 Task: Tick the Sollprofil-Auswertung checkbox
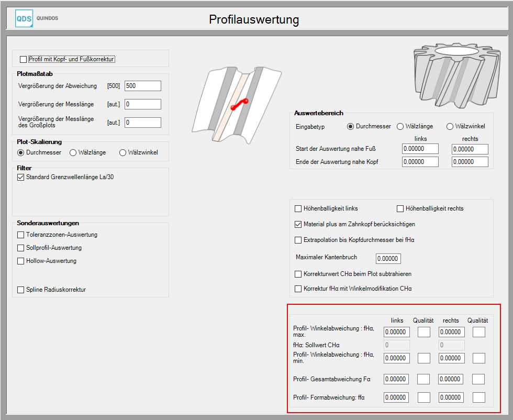20,248
